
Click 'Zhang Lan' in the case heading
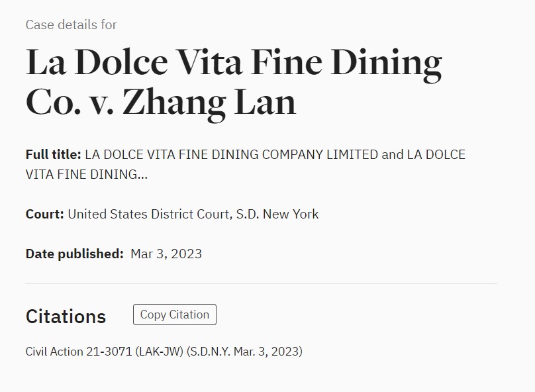[209, 102]
